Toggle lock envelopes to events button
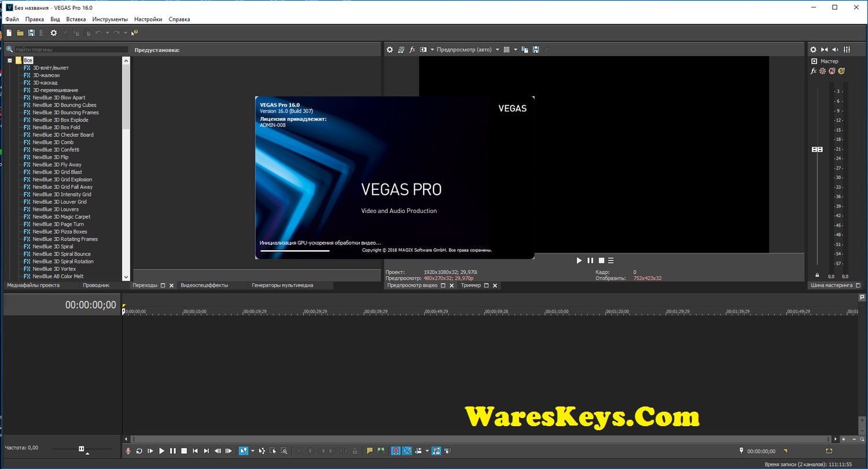Viewport: 868px width, 469px height. coord(436,450)
